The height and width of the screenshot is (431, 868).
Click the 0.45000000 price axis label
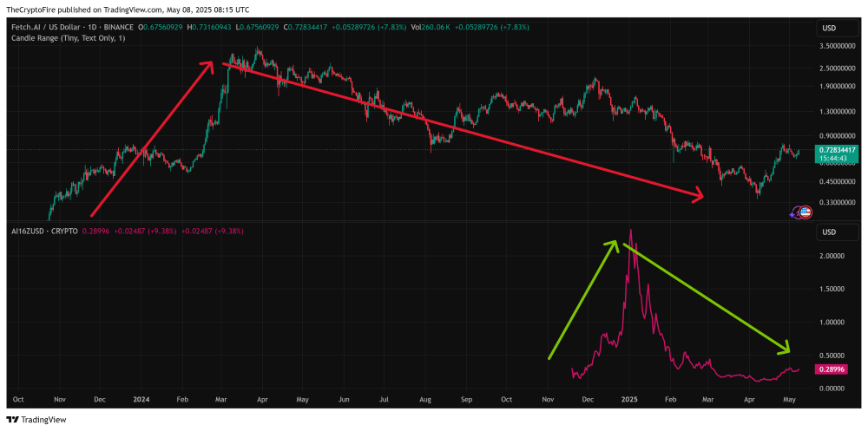[x=837, y=181]
